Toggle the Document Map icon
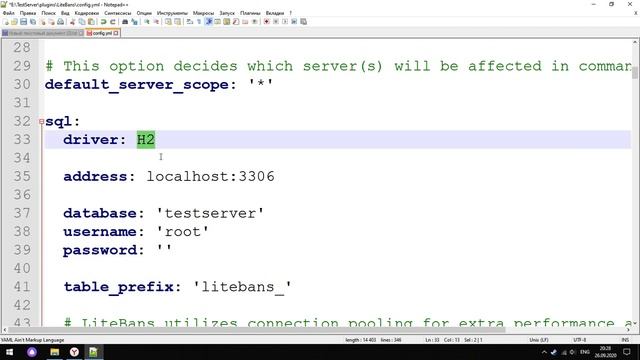Viewport: 640px width, 360px height. [x=227, y=22]
